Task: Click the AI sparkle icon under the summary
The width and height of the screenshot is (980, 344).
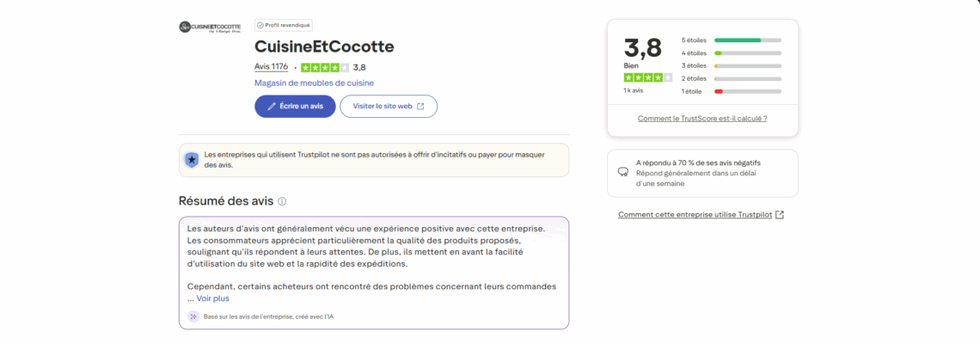Action: (x=193, y=316)
